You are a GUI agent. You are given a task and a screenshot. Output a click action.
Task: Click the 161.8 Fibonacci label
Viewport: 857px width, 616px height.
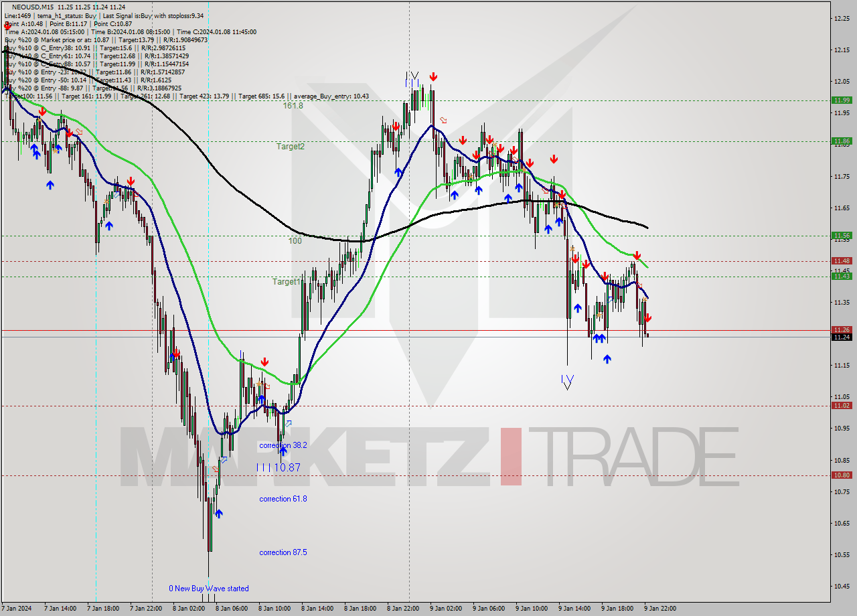pyautogui.click(x=293, y=106)
